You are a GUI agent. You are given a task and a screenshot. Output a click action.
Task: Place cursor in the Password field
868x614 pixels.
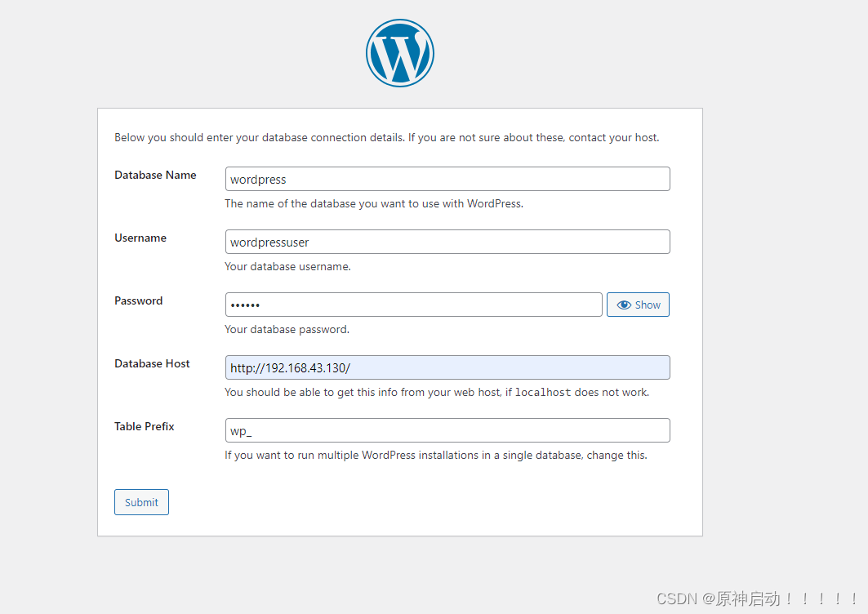pyautogui.click(x=414, y=304)
